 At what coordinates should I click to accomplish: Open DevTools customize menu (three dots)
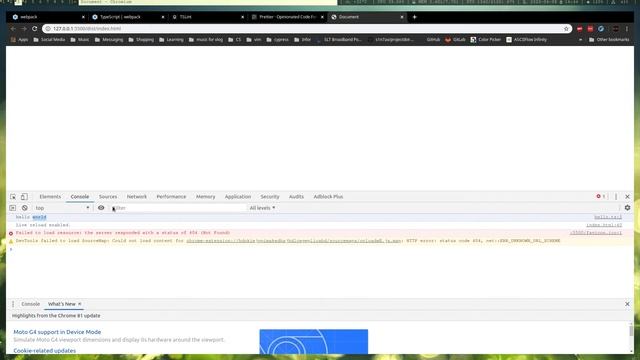pos(616,197)
